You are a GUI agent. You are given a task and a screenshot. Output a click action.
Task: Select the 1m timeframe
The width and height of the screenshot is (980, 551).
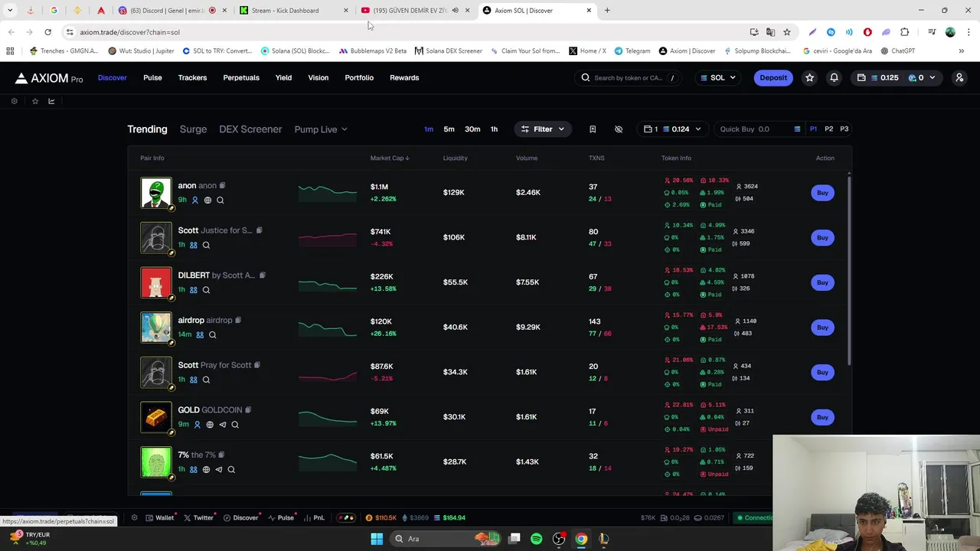(429, 129)
